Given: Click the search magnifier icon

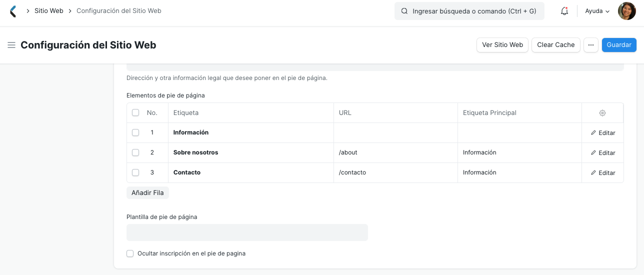Looking at the screenshot, I should click(404, 11).
